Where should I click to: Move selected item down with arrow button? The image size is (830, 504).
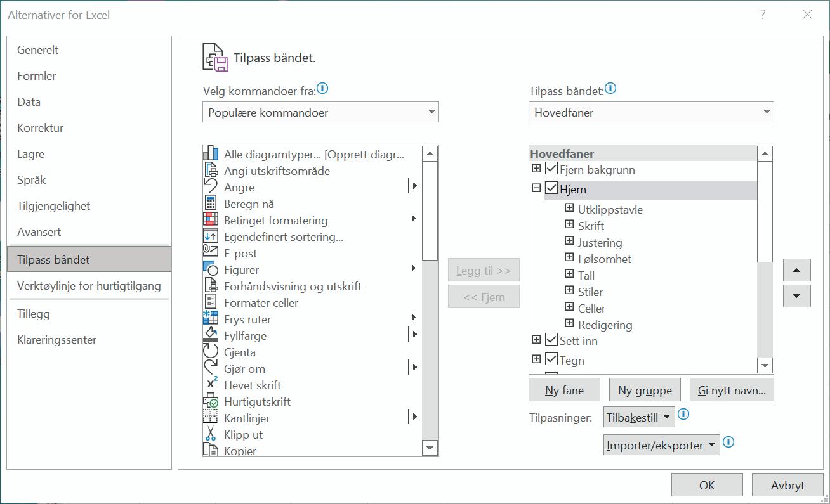[x=797, y=295]
